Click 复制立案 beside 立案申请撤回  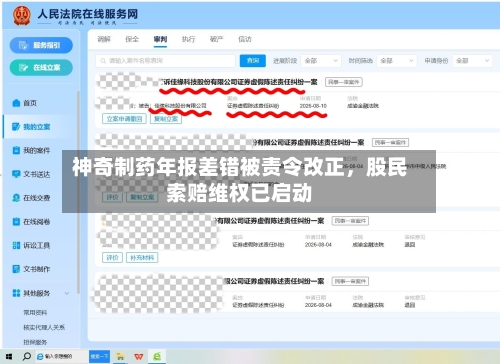click(166, 119)
